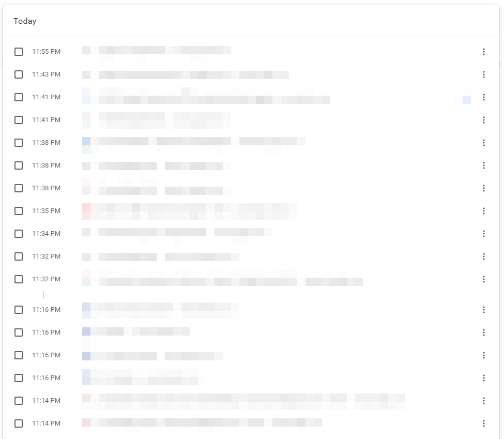
Task: Show the actions menu for the 11:34 PM entry
Action: point(483,234)
